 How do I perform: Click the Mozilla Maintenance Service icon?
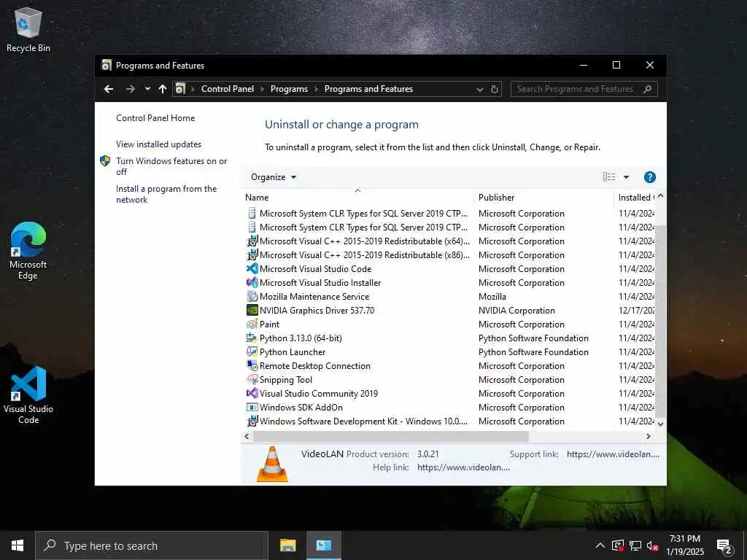click(252, 296)
